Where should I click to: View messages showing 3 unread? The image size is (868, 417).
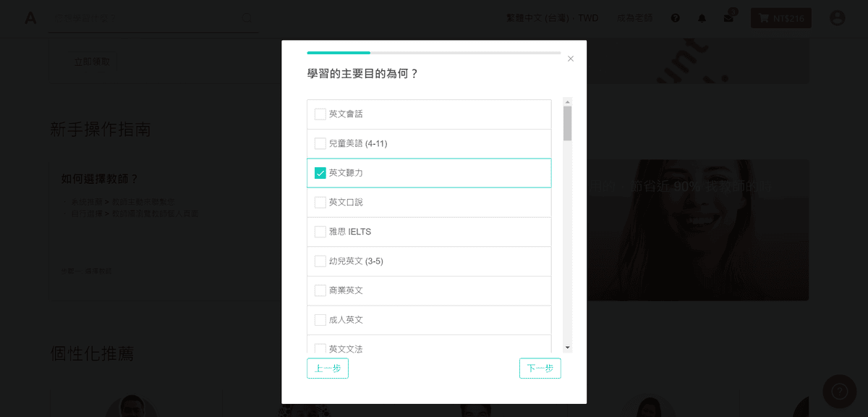pos(728,17)
